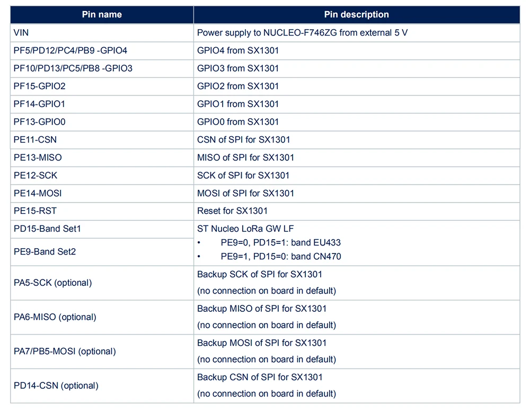Screen dimensions: 530x420
Task: Select the VIN pin name cell
Action: click(x=21, y=33)
